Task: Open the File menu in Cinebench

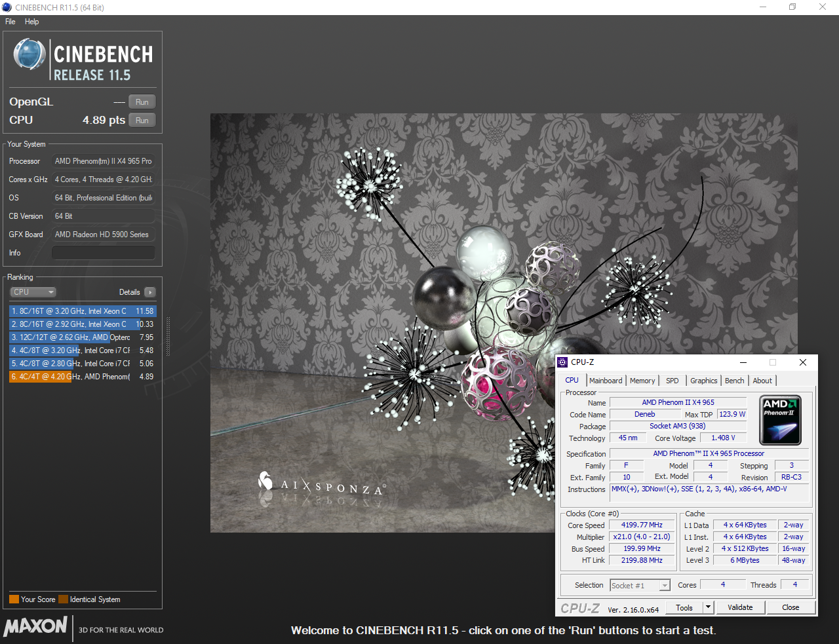Action: (x=10, y=22)
